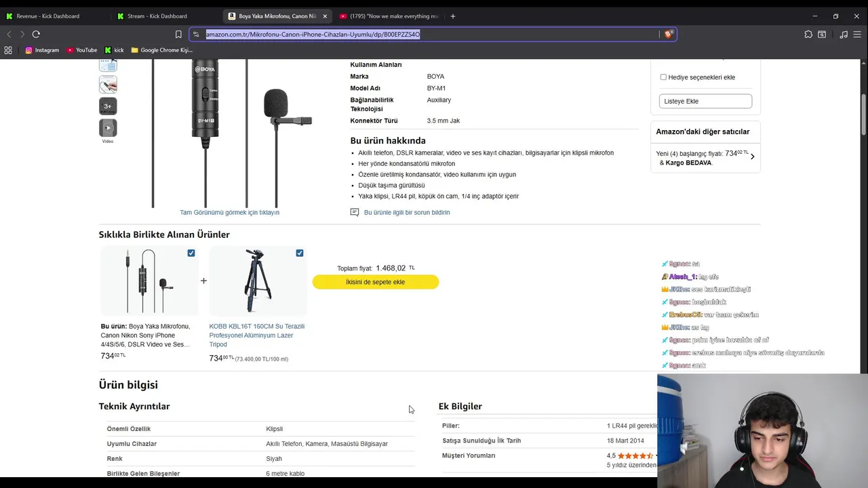Click 'İkisini de sepete ekle' button

coord(376,282)
